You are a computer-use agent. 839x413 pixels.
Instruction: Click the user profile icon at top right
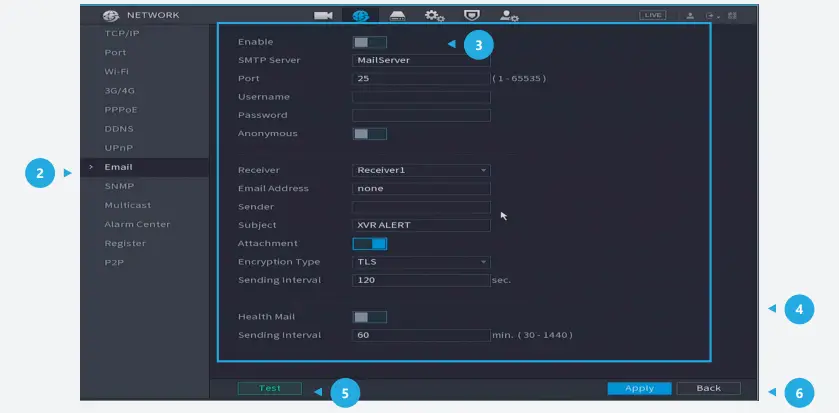pyautogui.click(x=690, y=16)
